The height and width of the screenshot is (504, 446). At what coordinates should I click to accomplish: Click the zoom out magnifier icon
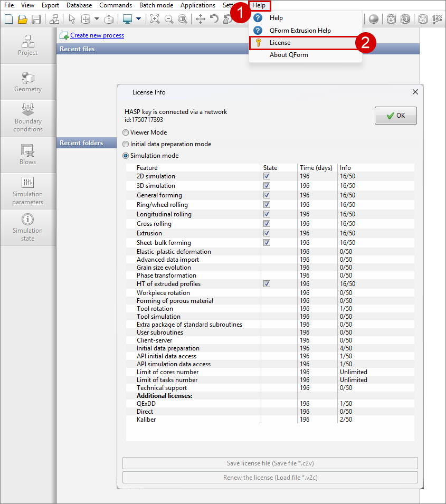(x=169, y=20)
